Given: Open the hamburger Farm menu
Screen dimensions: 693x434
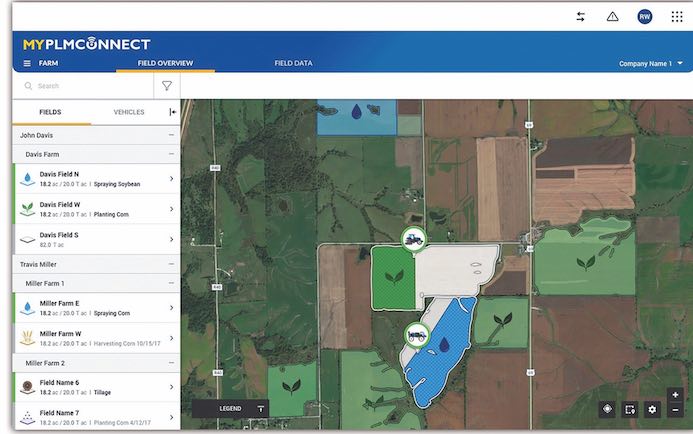Looking at the screenshot, I should [x=27, y=63].
